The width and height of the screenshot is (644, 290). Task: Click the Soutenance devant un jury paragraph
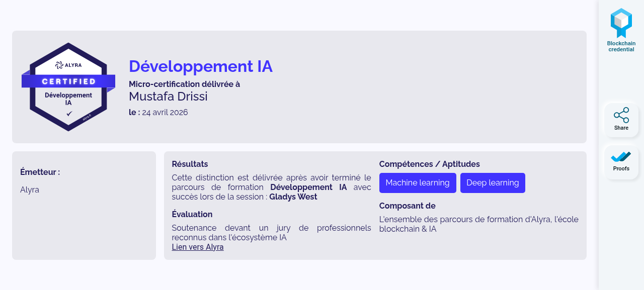coord(272,233)
